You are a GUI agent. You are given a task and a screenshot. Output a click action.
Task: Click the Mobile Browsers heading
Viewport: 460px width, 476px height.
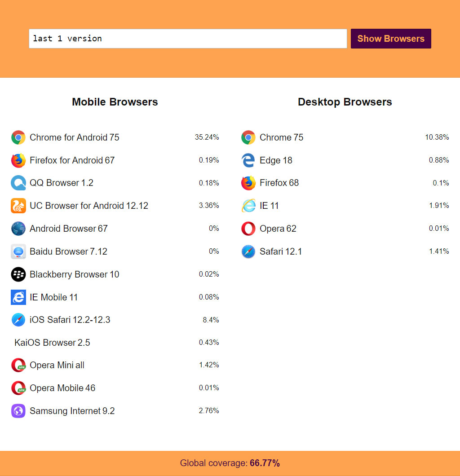[115, 102]
